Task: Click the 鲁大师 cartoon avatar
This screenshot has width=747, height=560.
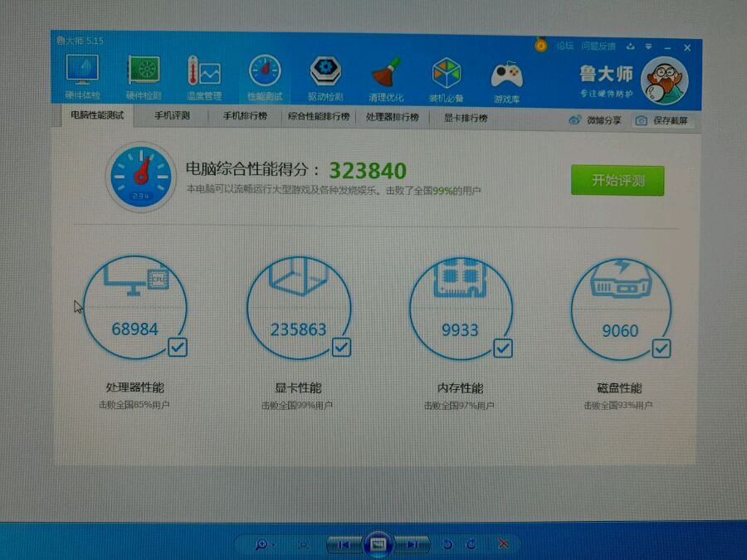Action: [x=665, y=81]
